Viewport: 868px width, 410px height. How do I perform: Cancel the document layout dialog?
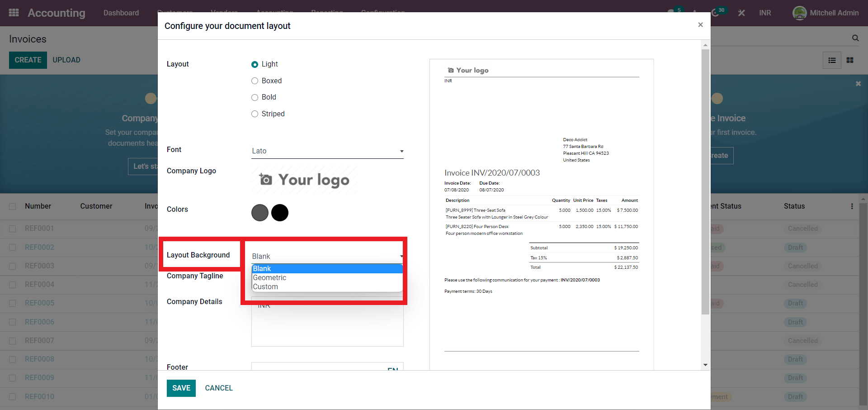coord(219,388)
